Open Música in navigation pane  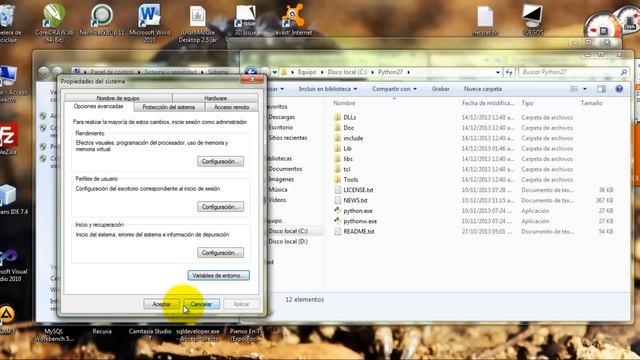(x=278, y=190)
